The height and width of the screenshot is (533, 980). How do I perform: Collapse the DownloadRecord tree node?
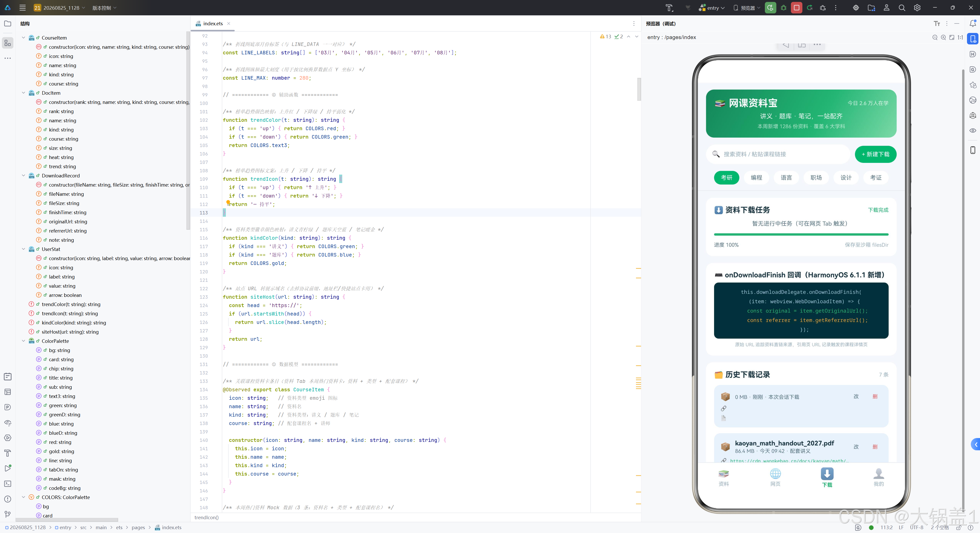coord(23,175)
